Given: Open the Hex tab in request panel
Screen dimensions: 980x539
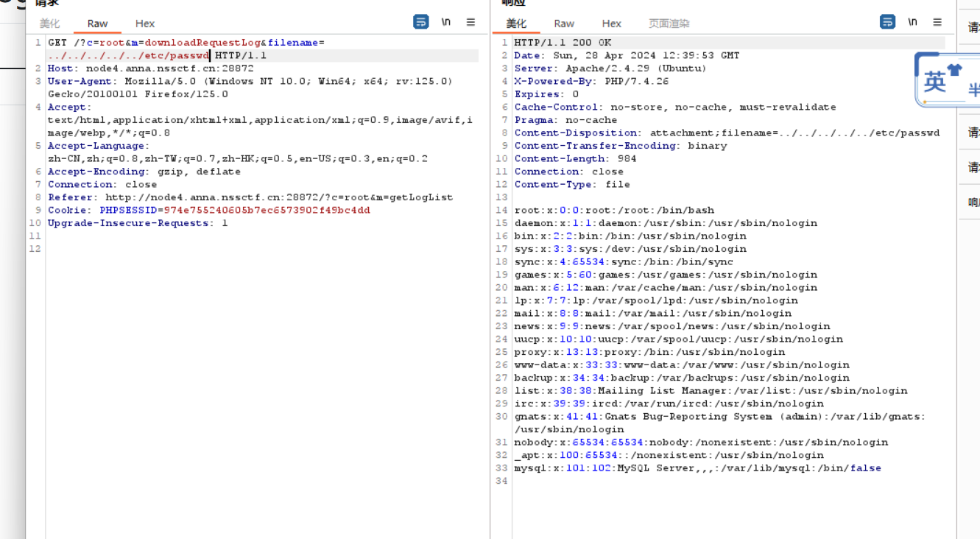Looking at the screenshot, I should click(145, 24).
